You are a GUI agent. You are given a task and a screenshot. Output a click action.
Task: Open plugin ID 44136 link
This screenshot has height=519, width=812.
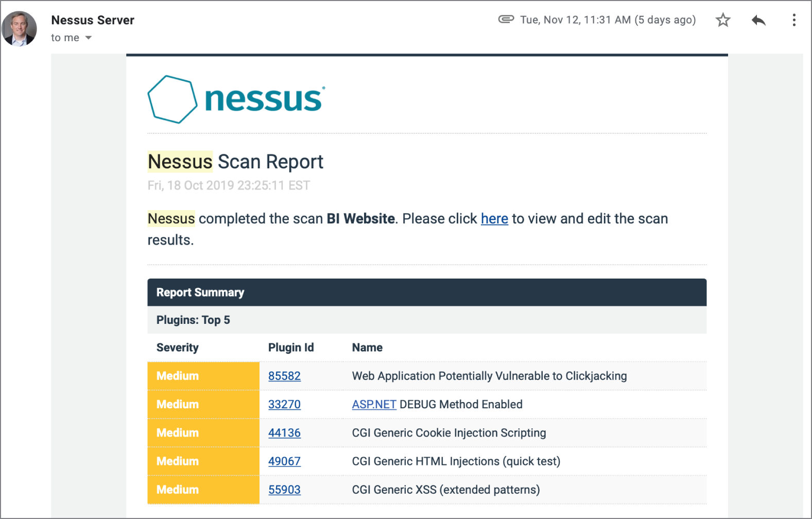pyautogui.click(x=284, y=433)
